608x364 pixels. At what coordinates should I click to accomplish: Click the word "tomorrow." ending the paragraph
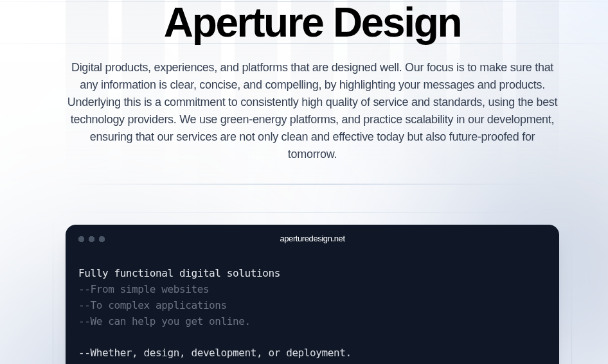click(312, 154)
